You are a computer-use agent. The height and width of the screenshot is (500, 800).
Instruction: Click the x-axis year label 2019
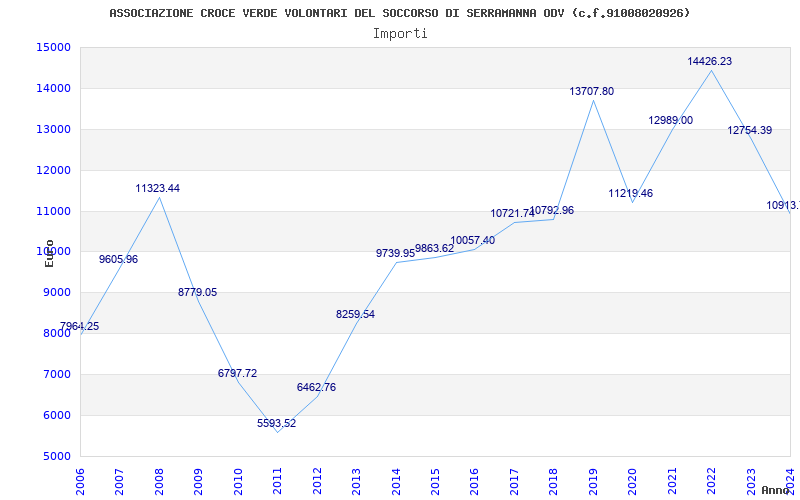click(593, 481)
